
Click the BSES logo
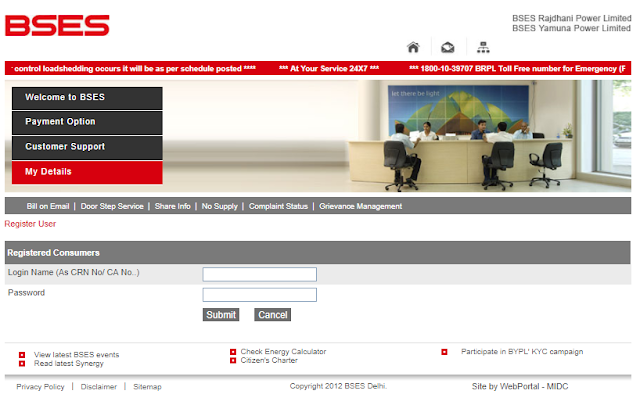(57, 26)
